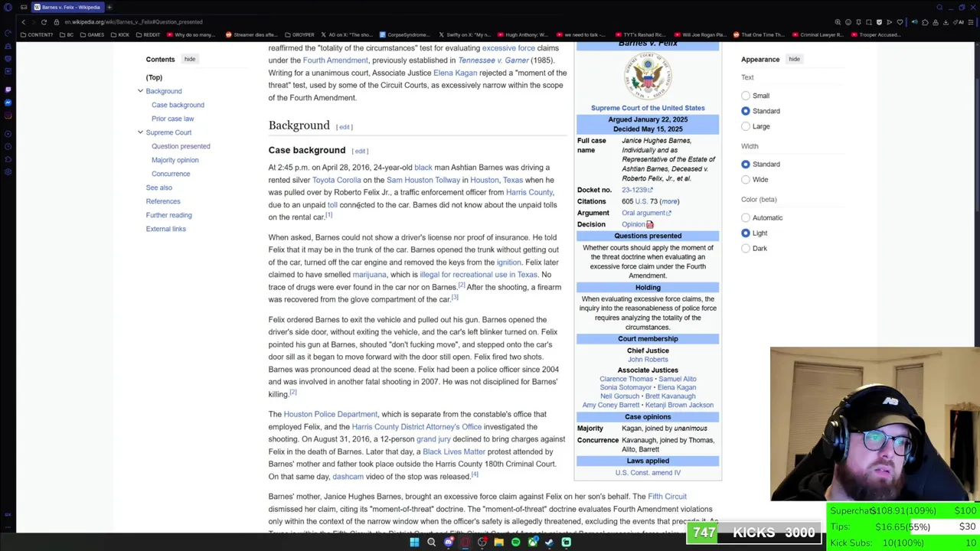This screenshot has height=551, width=980.
Task: Open Spotify from the taskbar
Action: click(515, 542)
